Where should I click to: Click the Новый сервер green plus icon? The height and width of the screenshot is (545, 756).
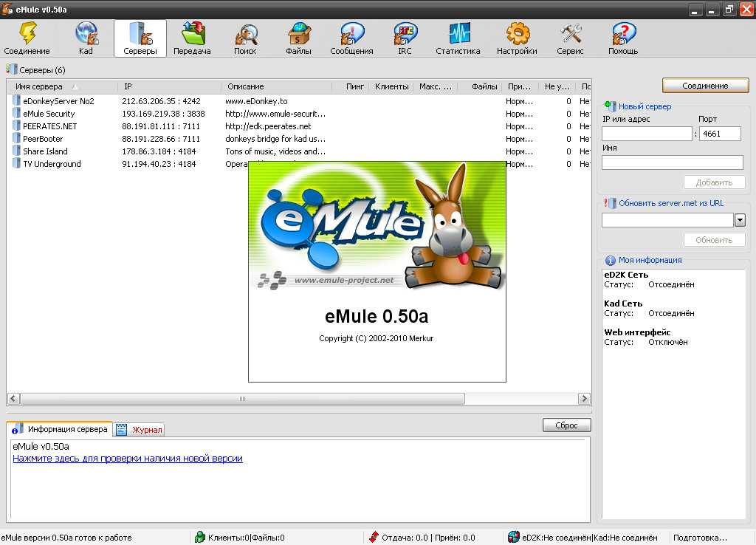(609, 106)
